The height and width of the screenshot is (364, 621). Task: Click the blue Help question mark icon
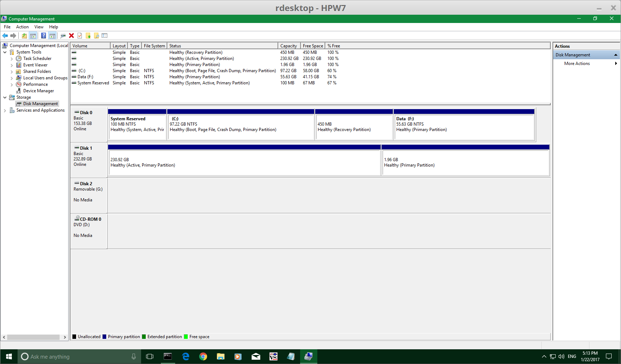43,36
